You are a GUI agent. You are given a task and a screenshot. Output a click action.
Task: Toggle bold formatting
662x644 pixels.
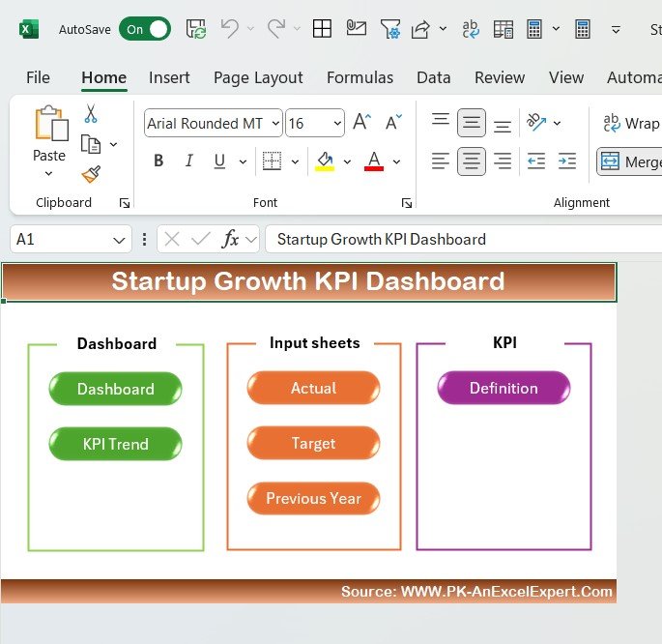pos(158,161)
